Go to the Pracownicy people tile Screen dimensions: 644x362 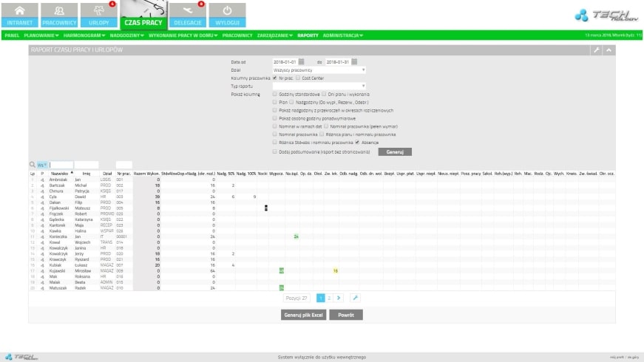pyautogui.click(x=58, y=15)
